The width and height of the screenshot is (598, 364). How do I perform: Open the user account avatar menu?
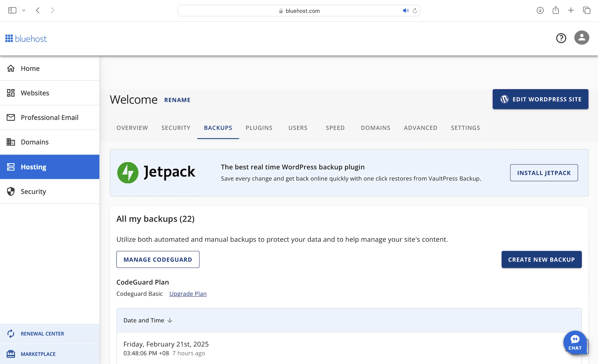582,38
